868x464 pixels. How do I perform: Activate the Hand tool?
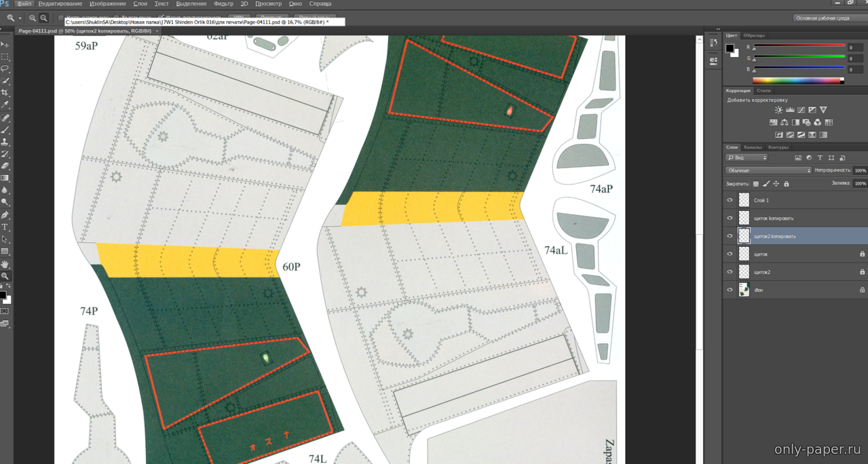coord(5,264)
